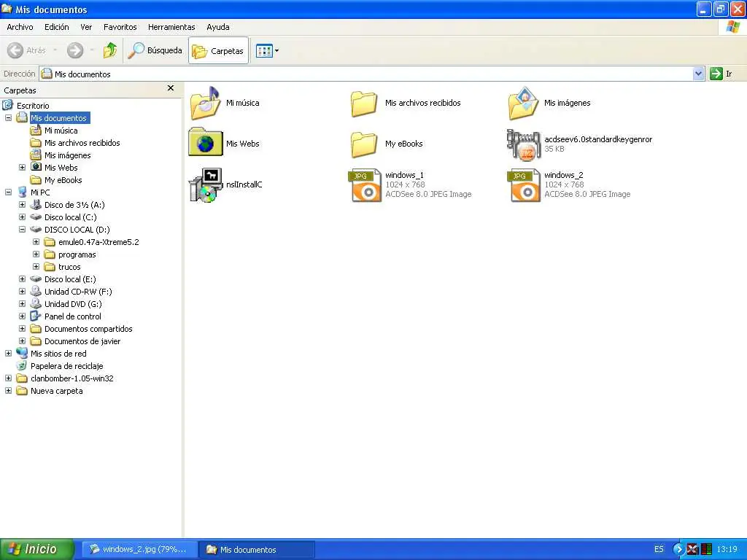This screenshot has height=560, width=747.
Task: Click the Forward arrow button
Action: 75,50
